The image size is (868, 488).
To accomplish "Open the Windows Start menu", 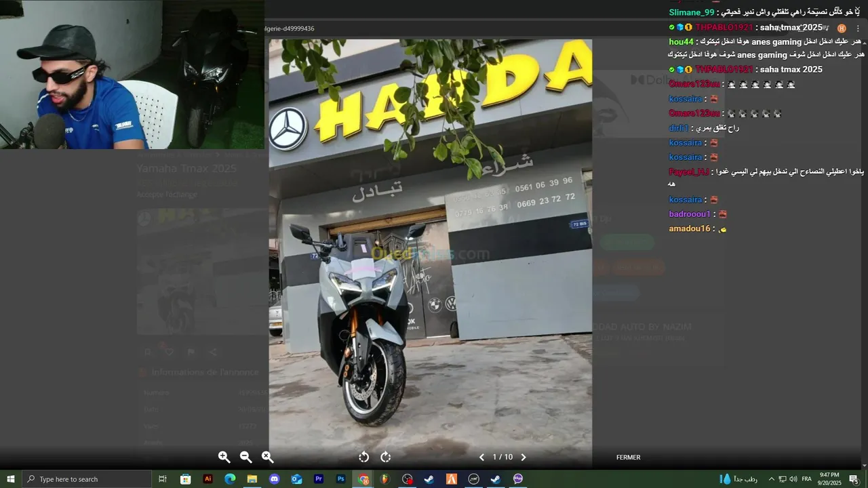I will (11, 479).
